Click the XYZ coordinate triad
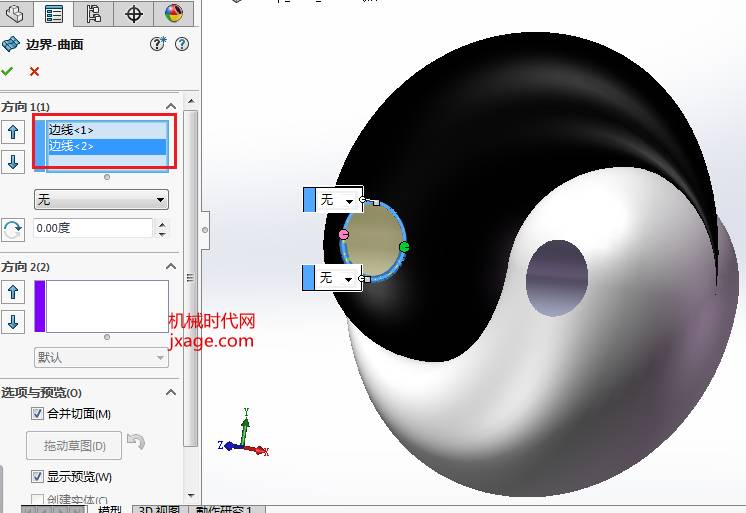The height and width of the screenshot is (513, 746). (x=243, y=433)
